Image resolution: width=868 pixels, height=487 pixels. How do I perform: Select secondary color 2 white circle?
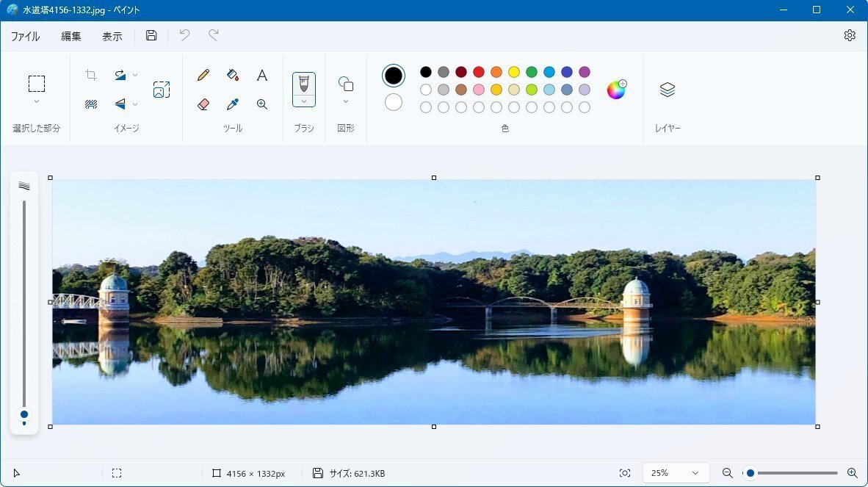pyautogui.click(x=394, y=102)
